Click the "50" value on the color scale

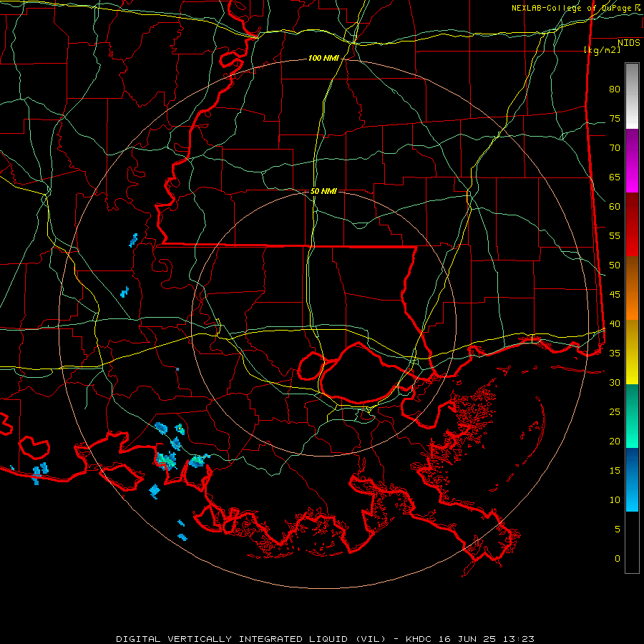pos(615,265)
